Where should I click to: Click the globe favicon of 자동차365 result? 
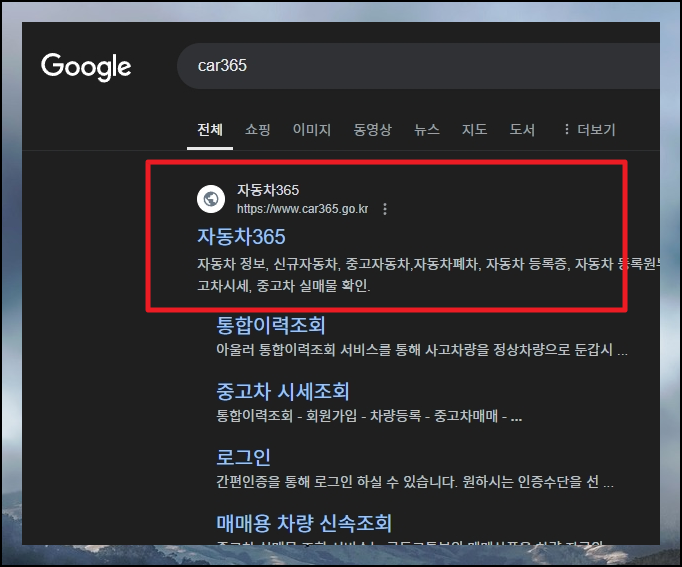coord(211,199)
